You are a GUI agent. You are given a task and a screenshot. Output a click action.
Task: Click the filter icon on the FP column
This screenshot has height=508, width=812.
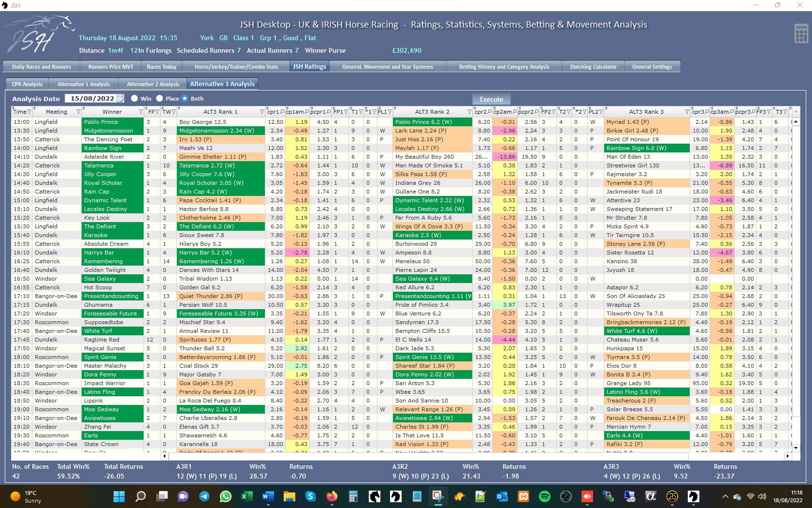[x=157, y=112]
